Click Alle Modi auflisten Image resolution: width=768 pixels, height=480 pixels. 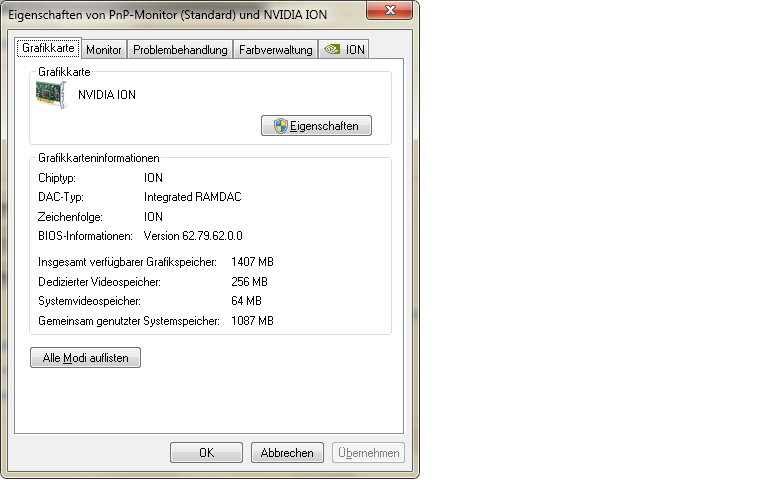coord(86,358)
